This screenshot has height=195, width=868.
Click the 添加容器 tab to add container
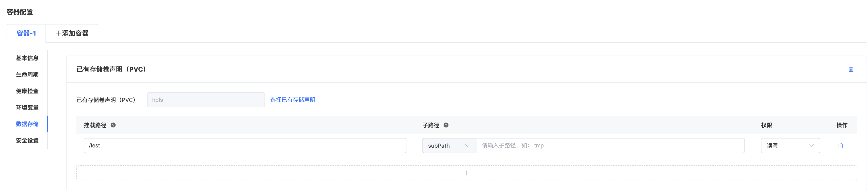pos(72,33)
